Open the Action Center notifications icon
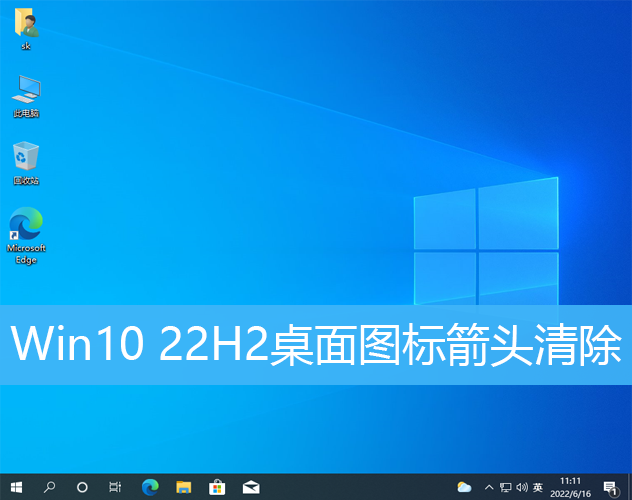 (x=610, y=487)
